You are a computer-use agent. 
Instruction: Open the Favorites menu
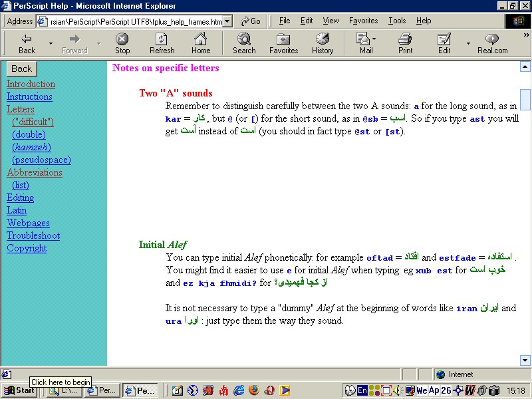(363, 21)
